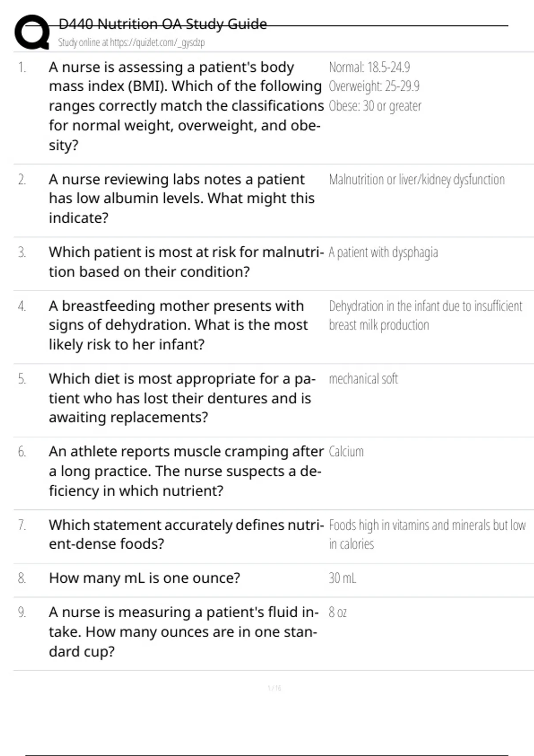Select the low albumin levels question

[x=182, y=198]
